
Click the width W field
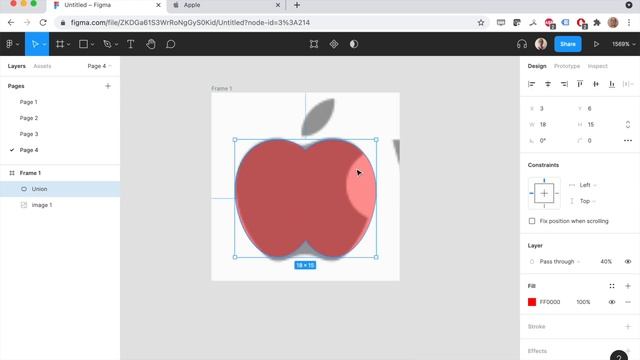(549, 124)
